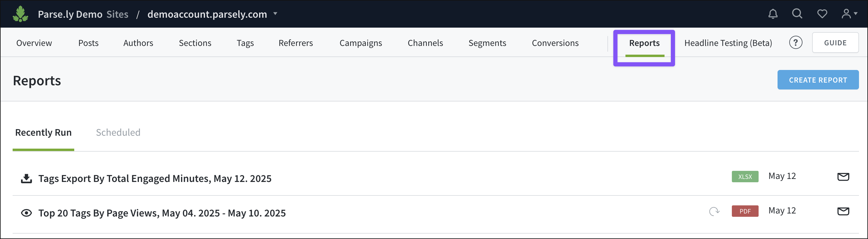
Task: Click demoaccount.parsely.com site name
Action: coord(207,14)
